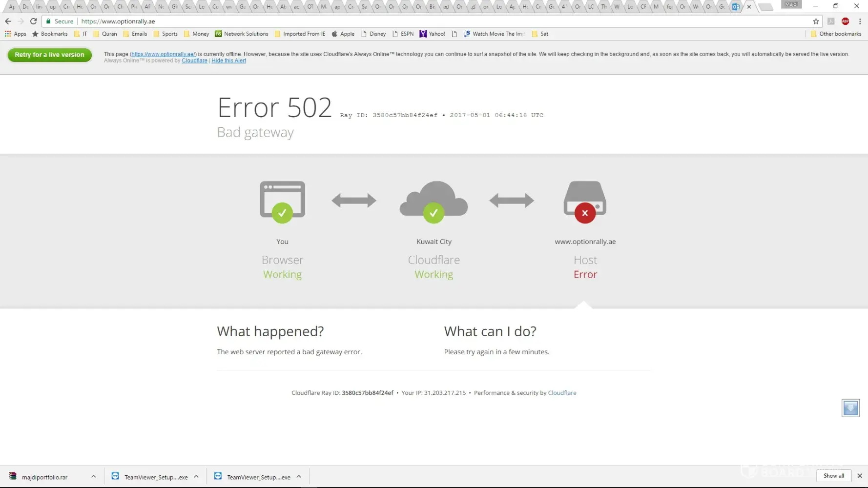This screenshot has height=488, width=868.
Task: Open Cloudflare link in the page footer
Action: coord(562,393)
